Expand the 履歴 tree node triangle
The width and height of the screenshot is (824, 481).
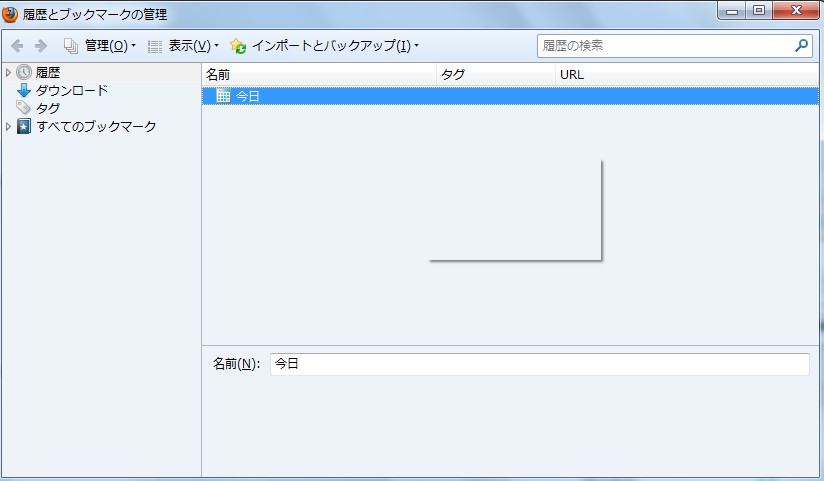(x=9, y=73)
